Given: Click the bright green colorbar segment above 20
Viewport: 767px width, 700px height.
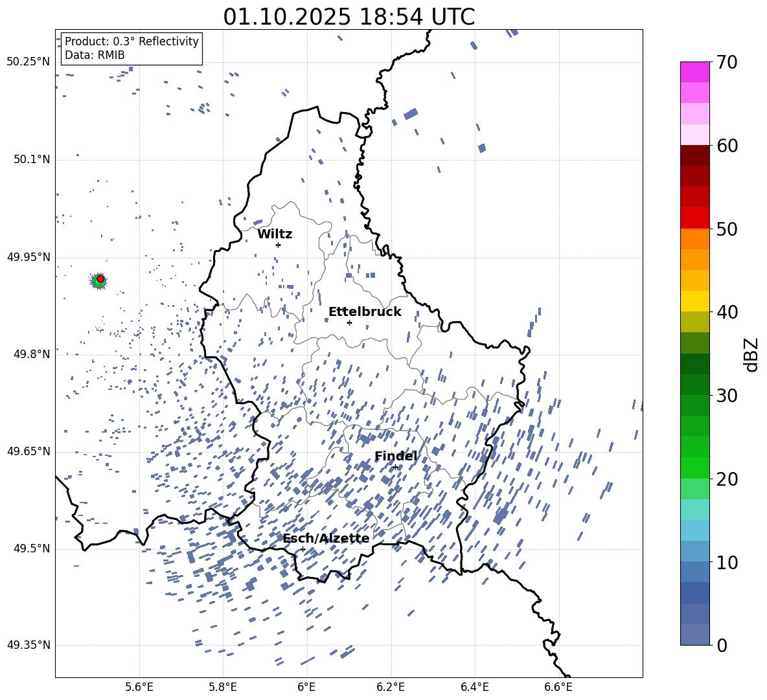Looking at the screenshot, I should (x=694, y=468).
